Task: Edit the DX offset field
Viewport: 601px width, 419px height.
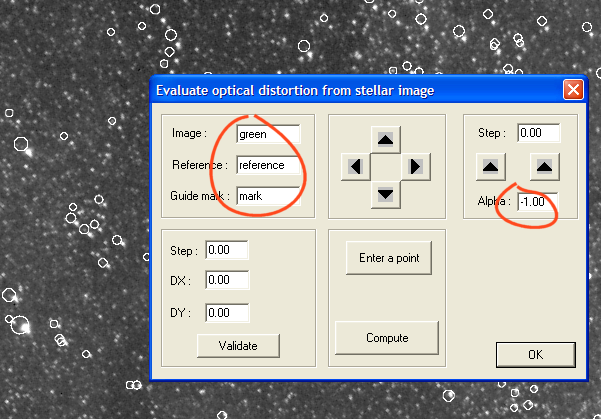Action: coord(227,280)
